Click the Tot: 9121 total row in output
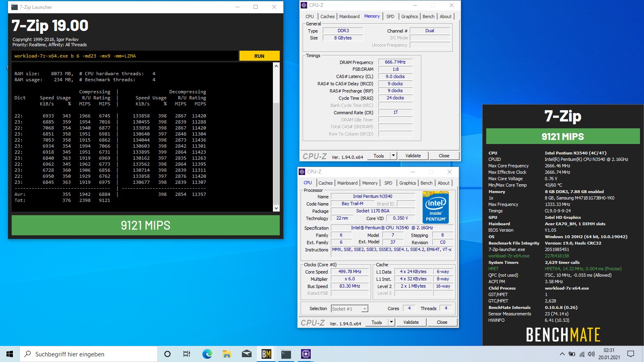This screenshot has height=362, width=644. tap(62, 200)
